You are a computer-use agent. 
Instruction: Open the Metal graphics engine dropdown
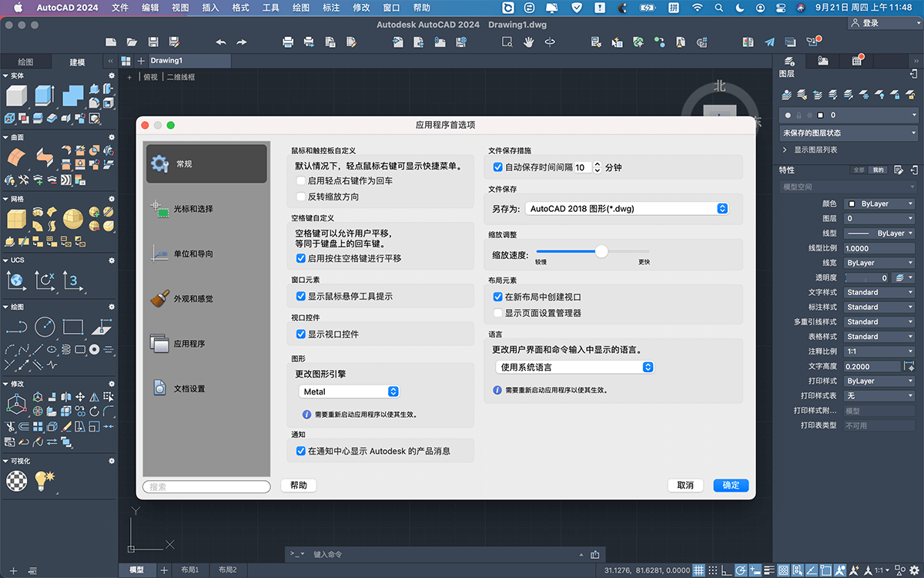(x=349, y=391)
